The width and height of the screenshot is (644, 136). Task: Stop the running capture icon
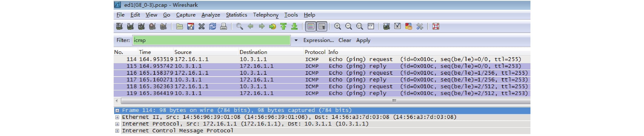click(x=152, y=26)
